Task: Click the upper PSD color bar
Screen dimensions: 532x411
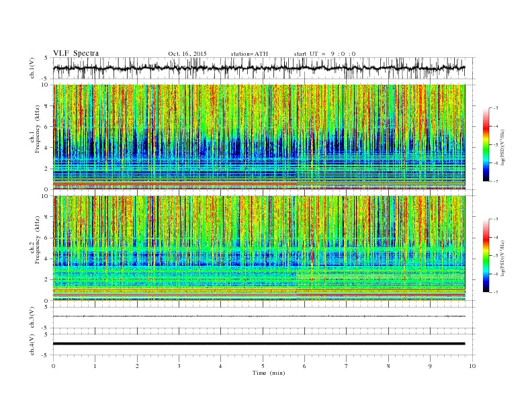Action: coord(486,144)
